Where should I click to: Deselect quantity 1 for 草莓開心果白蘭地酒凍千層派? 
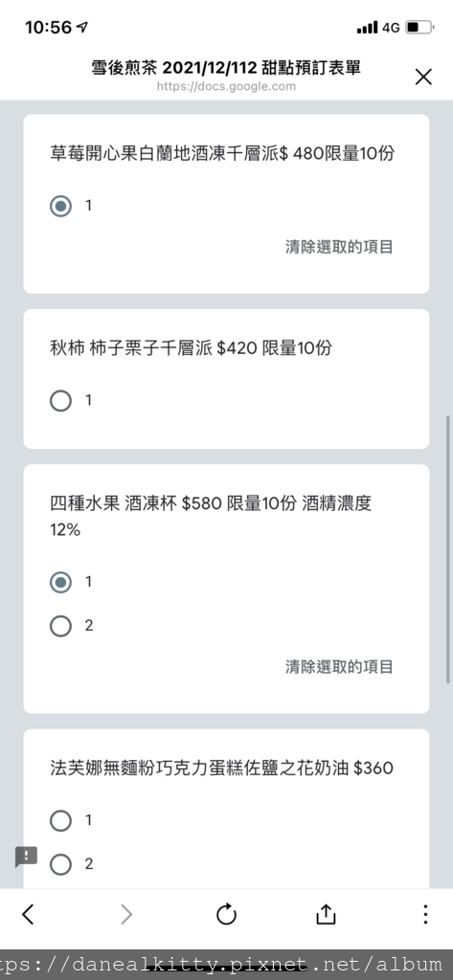[x=60, y=206]
